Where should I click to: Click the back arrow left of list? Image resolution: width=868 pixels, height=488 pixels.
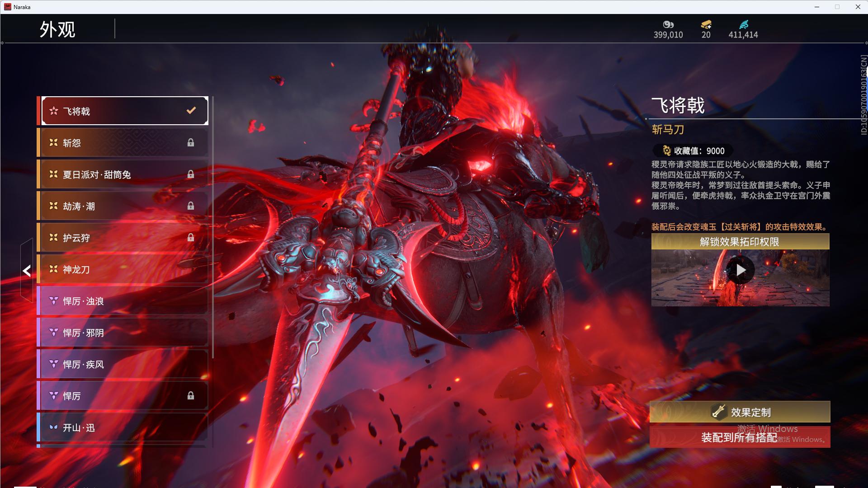[27, 271]
